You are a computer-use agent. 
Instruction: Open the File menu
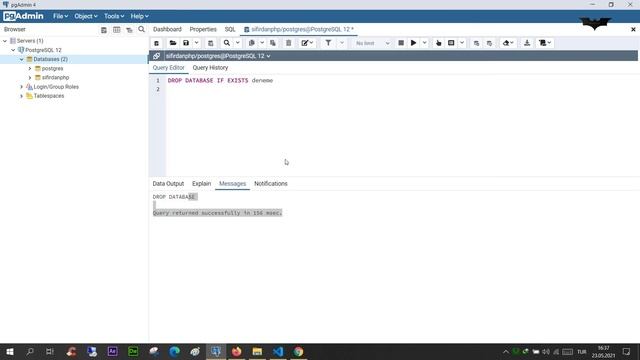coord(60,16)
